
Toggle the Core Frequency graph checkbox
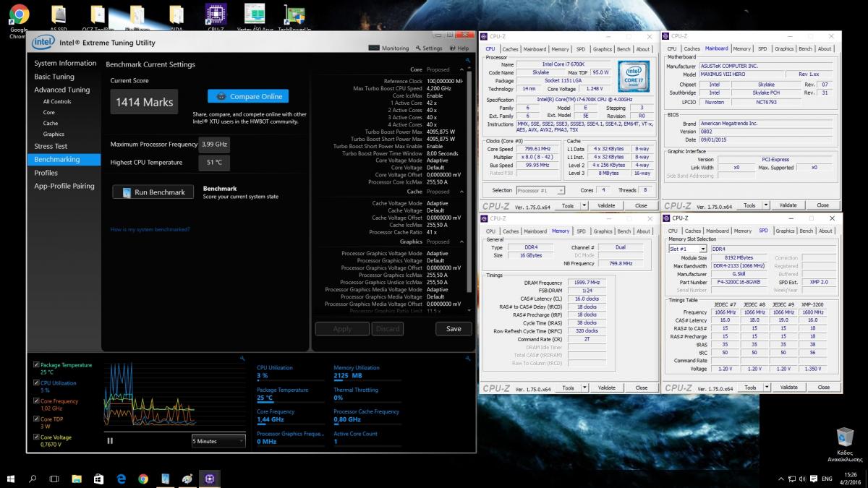[36, 401]
